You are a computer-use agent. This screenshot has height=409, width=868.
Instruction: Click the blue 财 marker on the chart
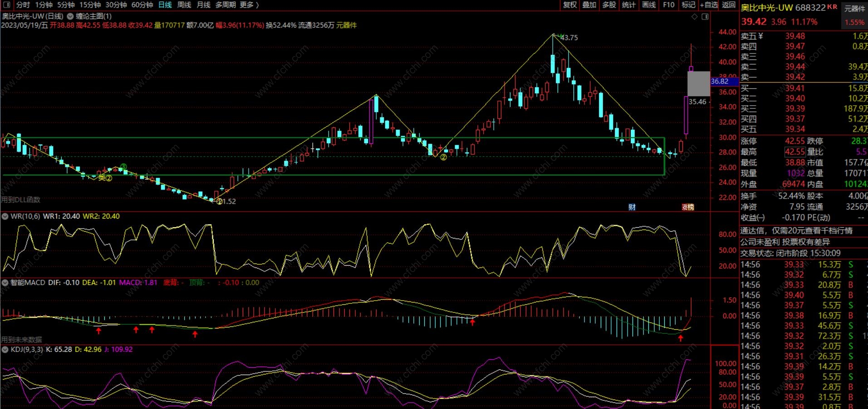pyautogui.click(x=632, y=207)
